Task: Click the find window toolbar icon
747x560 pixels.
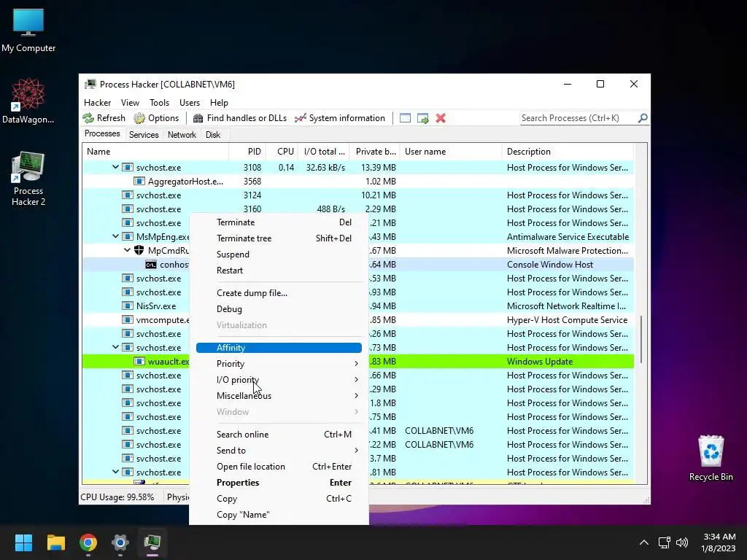Action: pyautogui.click(x=405, y=118)
